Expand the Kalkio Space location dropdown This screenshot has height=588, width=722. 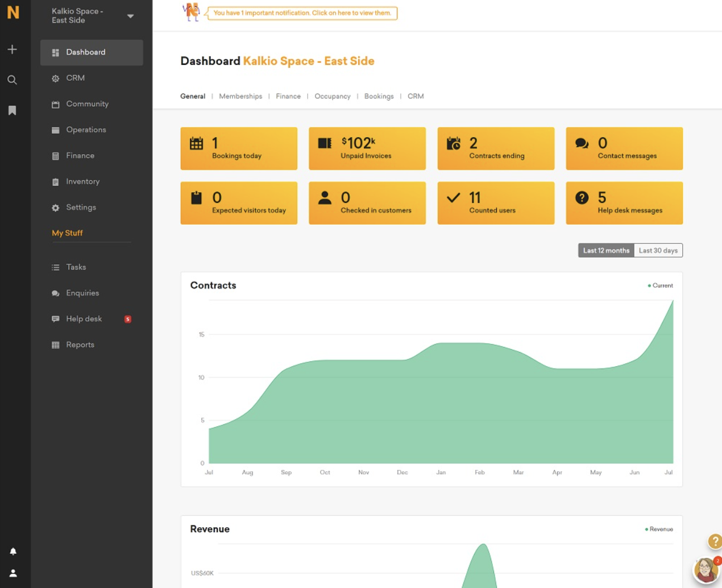click(130, 16)
